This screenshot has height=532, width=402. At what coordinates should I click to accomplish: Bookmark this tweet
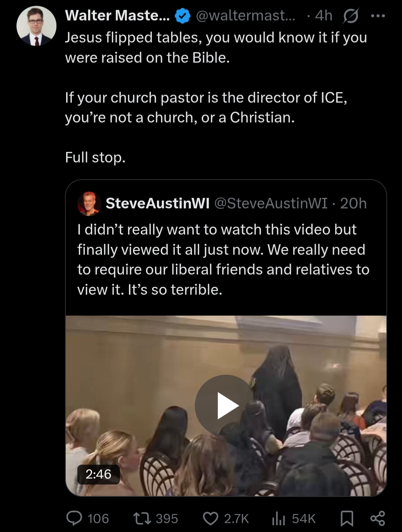coord(347,518)
